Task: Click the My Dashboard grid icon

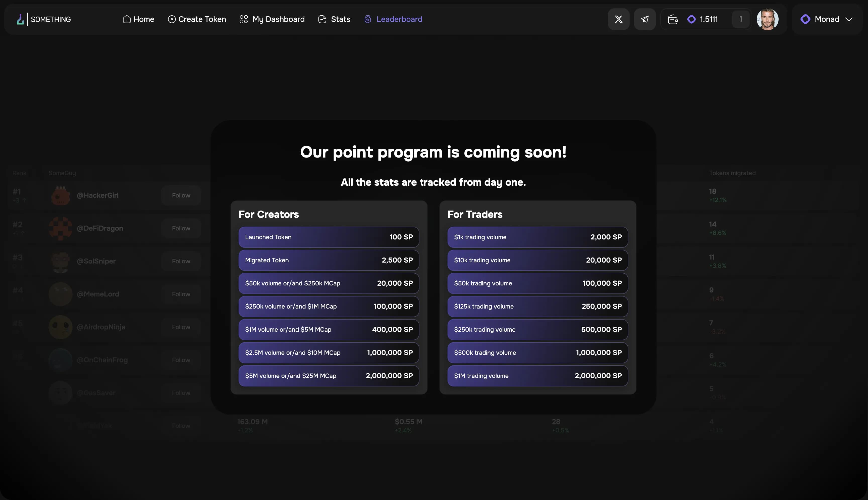Action: 243,19
